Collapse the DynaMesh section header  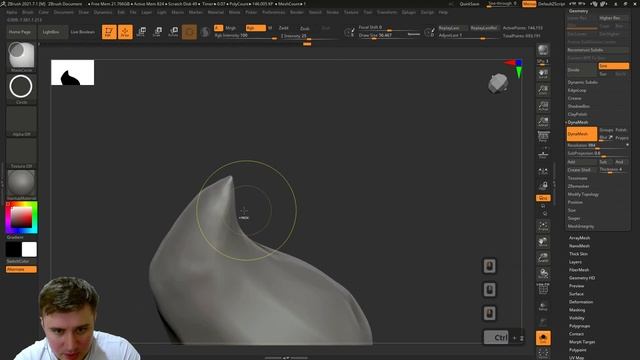coord(578,122)
